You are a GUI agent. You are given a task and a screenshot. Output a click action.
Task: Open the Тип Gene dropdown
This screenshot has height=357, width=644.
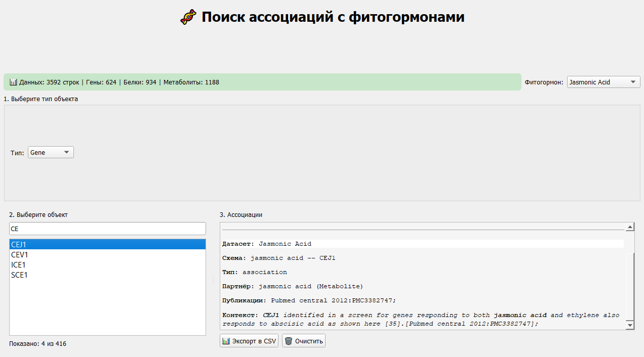click(x=51, y=152)
